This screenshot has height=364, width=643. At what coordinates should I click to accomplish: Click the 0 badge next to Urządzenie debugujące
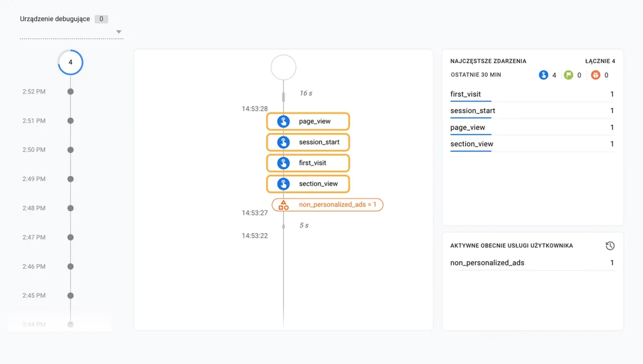[x=100, y=19]
